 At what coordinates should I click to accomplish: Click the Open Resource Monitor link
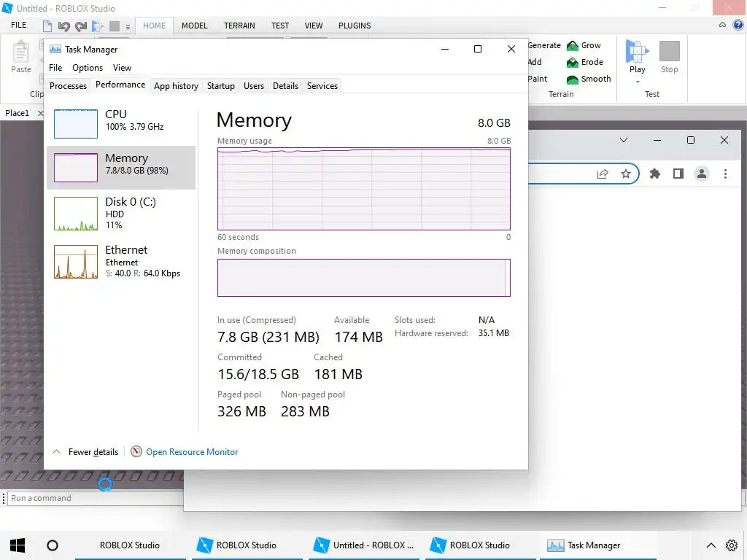[192, 452]
